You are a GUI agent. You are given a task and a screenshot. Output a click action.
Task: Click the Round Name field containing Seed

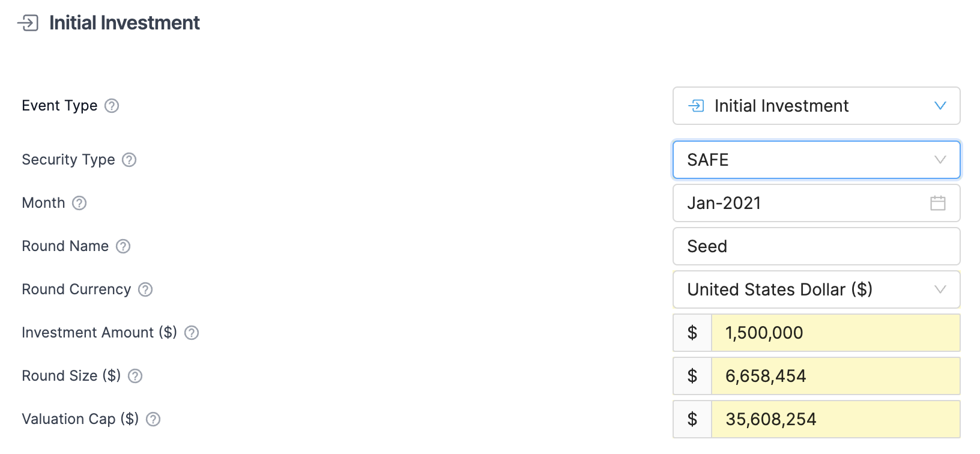tap(816, 246)
